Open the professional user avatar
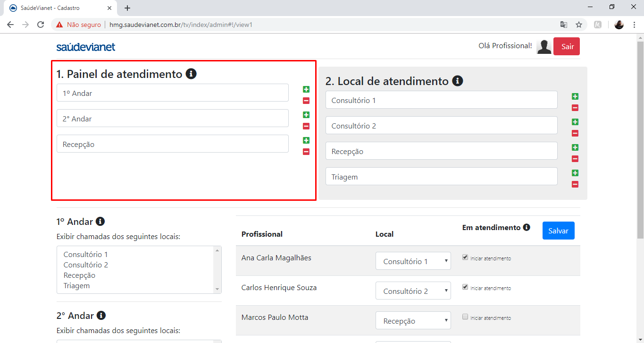The image size is (644, 343). [544, 46]
